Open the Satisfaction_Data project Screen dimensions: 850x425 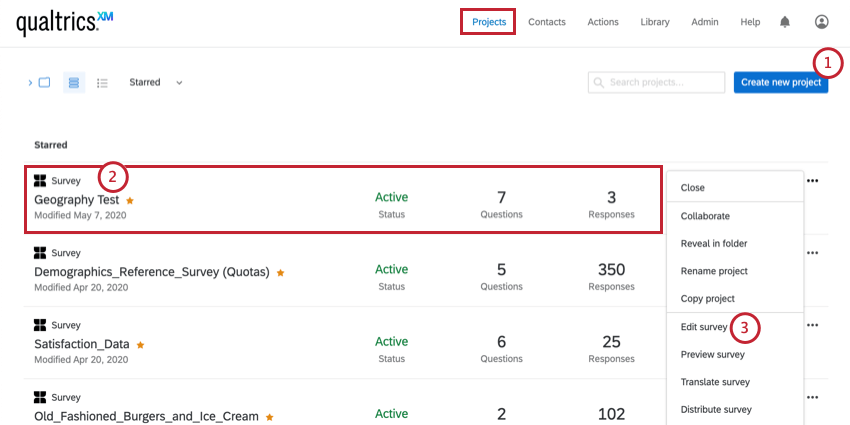pos(82,344)
